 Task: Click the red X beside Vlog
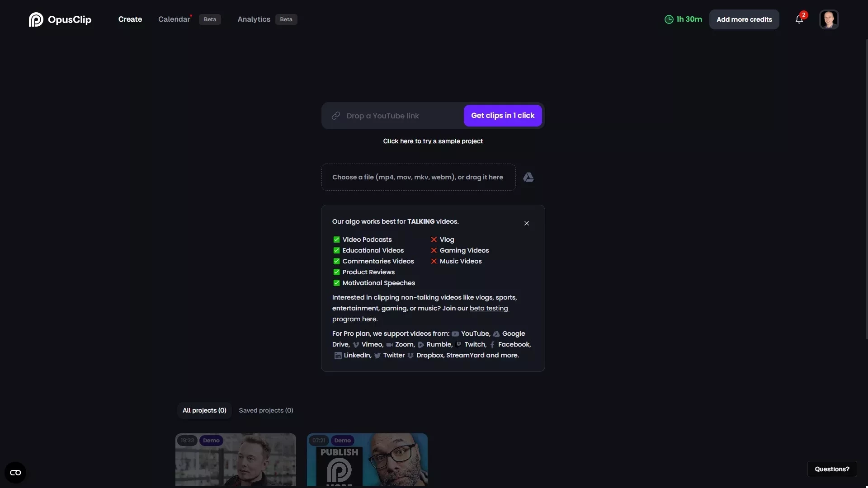(434, 239)
